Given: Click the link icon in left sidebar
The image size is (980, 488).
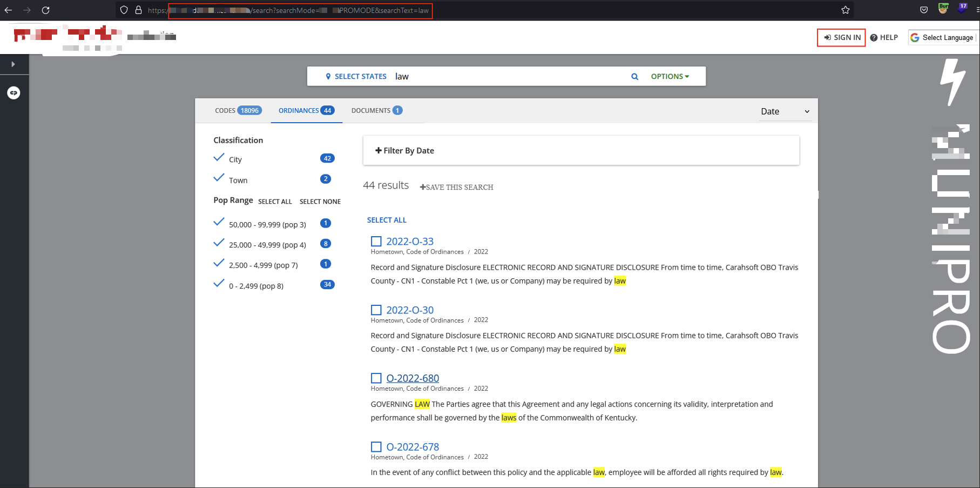Looking at the screenshot, I should tap(13, 93).
